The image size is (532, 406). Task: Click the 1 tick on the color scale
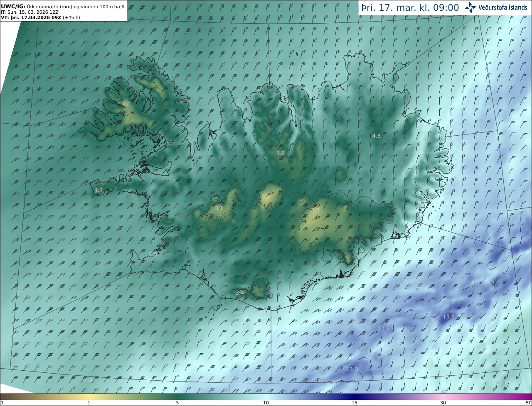click(x=89, y=403)
